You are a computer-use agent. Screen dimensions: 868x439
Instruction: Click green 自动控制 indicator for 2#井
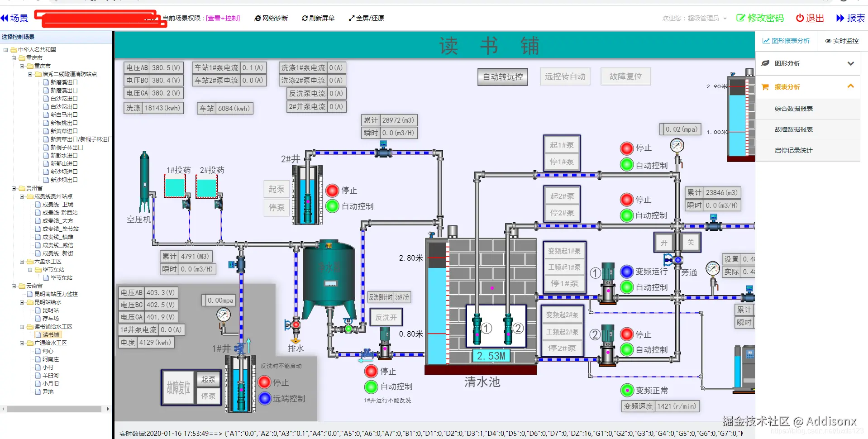[333, 206]
